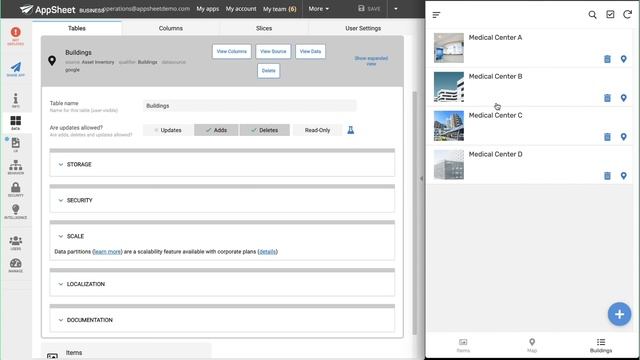Open the app preview hamburger menu

pos(436,15)
